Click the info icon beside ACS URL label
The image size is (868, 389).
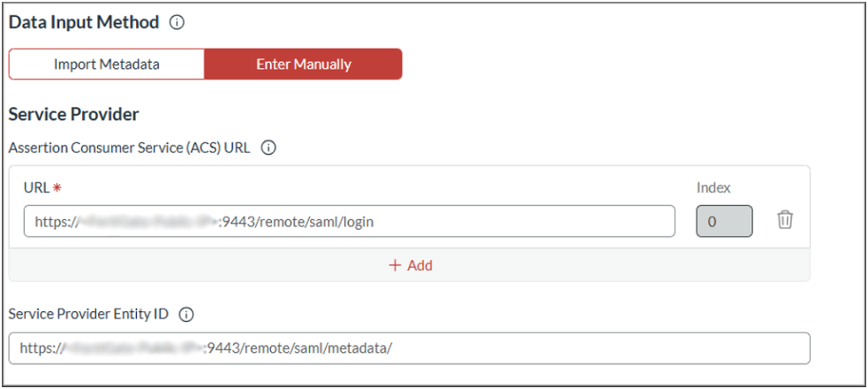[268, 149]
